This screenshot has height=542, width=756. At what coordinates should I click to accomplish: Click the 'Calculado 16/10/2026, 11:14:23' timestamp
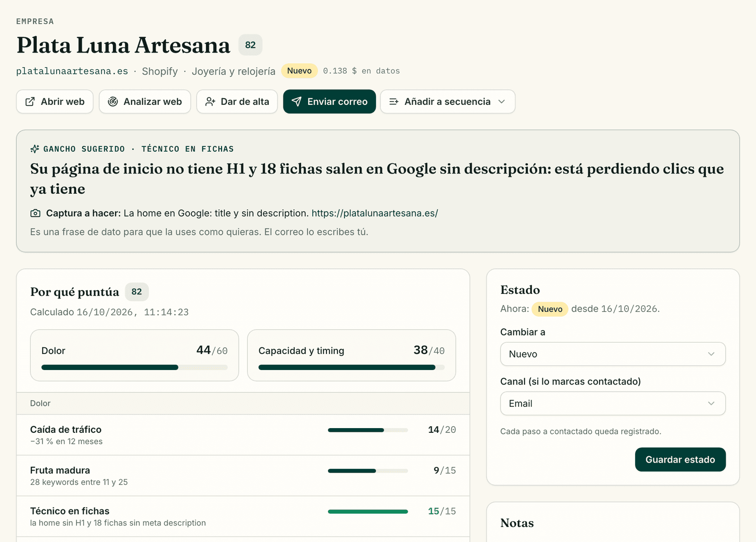tap(109, 312)
